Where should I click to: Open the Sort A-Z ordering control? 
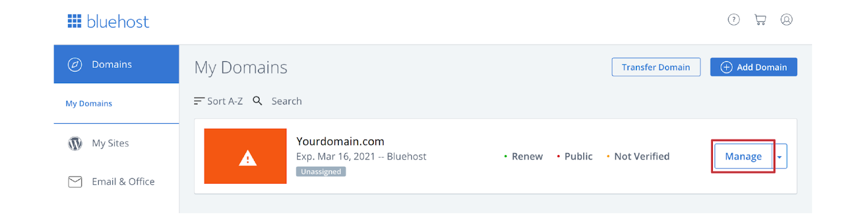pos(219,101)
